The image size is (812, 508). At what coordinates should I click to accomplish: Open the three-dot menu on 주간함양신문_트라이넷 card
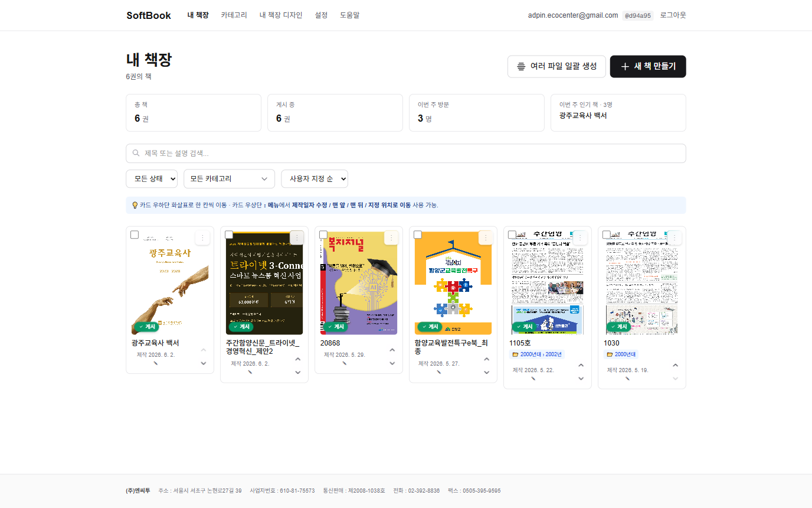(x=297, y=237)
